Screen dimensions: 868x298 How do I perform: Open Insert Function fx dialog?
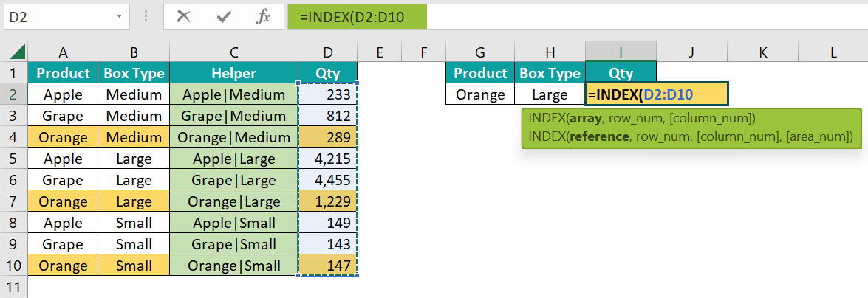263,17
